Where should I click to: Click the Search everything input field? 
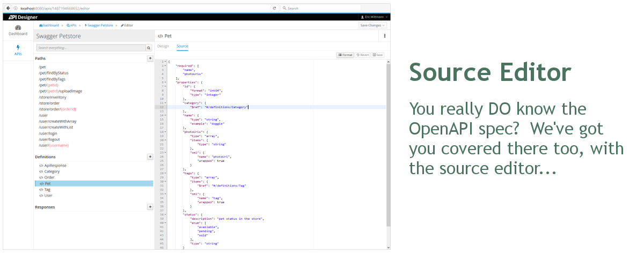[91, 48]
